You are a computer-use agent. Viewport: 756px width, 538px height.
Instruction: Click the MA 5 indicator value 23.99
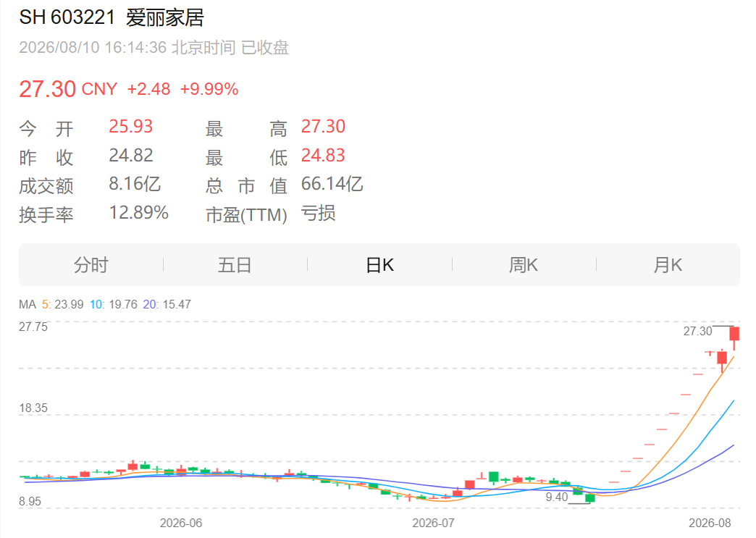[69, 304]
